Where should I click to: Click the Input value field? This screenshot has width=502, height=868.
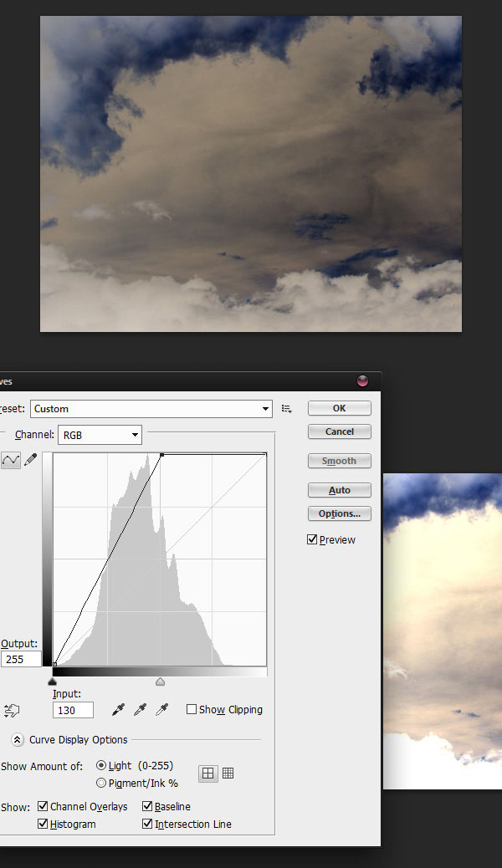tap(73, 710)
